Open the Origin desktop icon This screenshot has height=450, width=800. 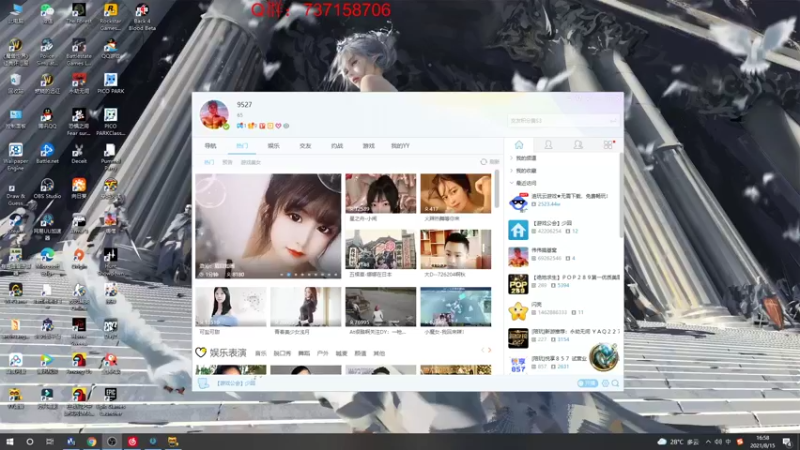[79, 259]
